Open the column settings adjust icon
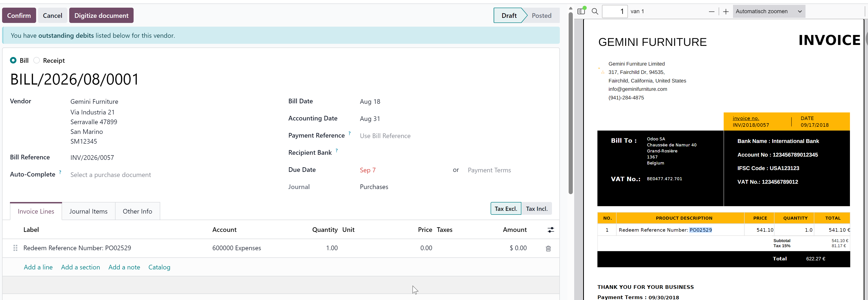The height and width of the screenshot is (300, 868). 551,230
